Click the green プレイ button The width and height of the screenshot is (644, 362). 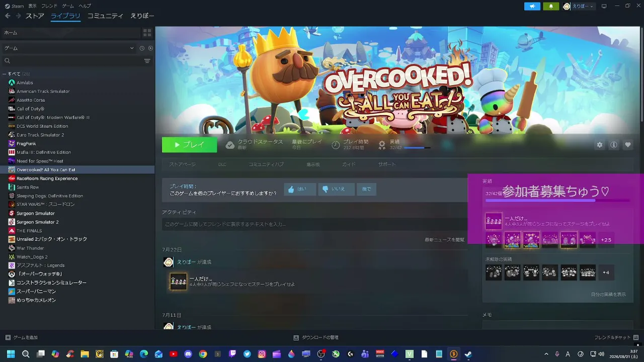tap(189, 145)
